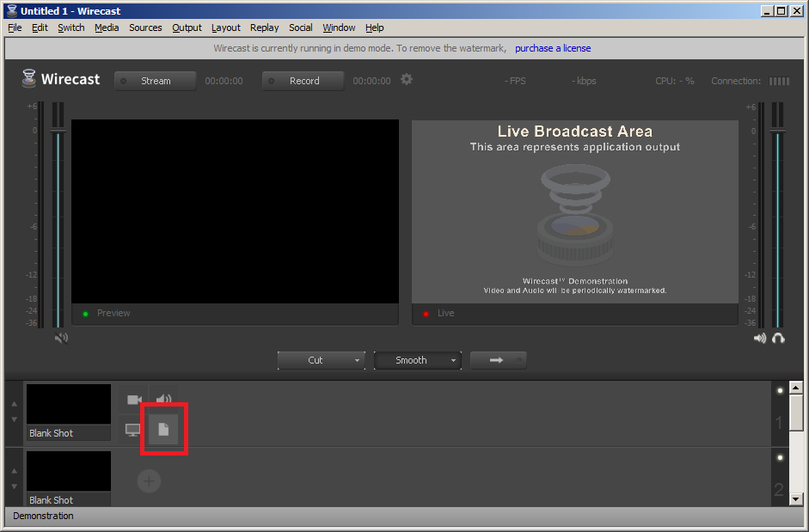The image size is (809, 532).
Task: Click the Go transition arrow button
Action: (499, 360)
